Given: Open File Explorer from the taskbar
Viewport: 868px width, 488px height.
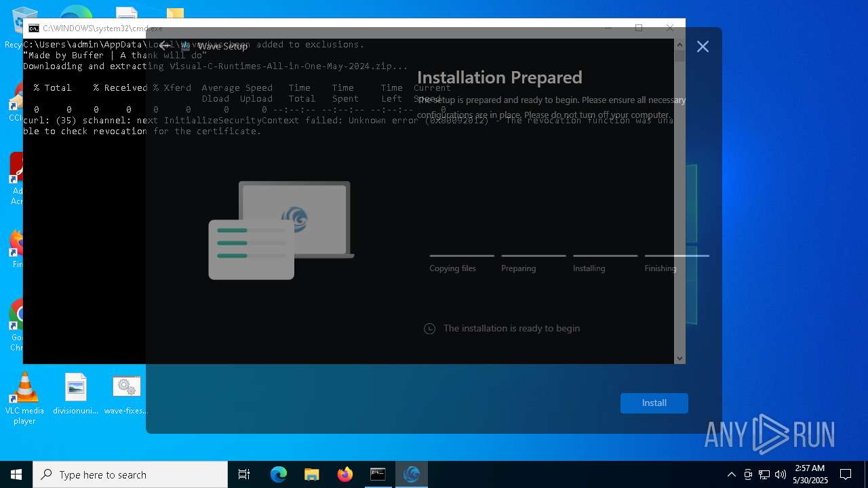Looking at the screenshot, I should pos(312,474).
